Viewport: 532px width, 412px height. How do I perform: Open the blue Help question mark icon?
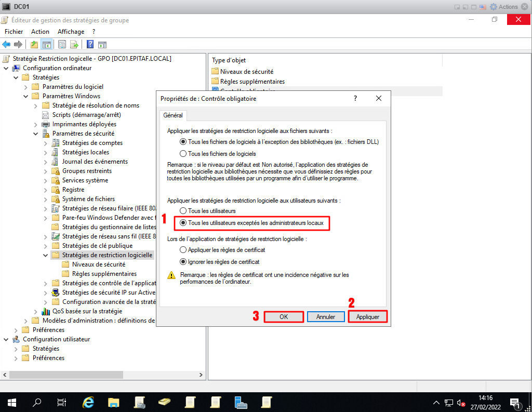[x=90, y=44]
